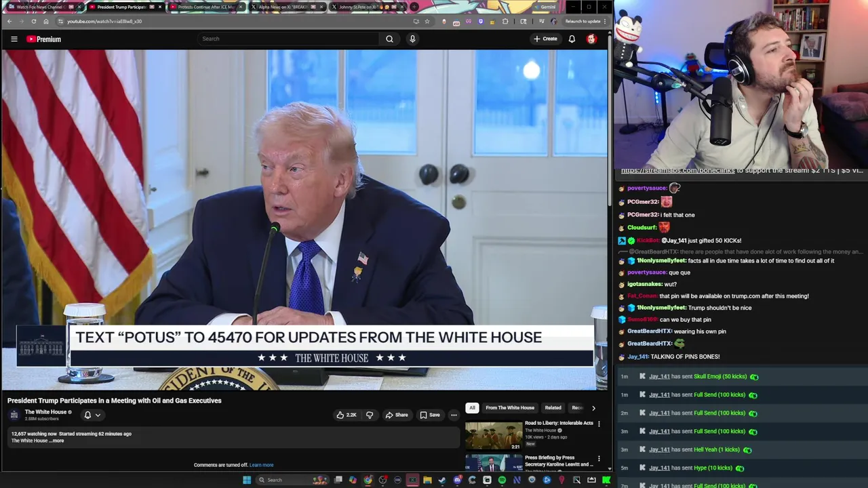Select From The White House chip

(510, 408)
